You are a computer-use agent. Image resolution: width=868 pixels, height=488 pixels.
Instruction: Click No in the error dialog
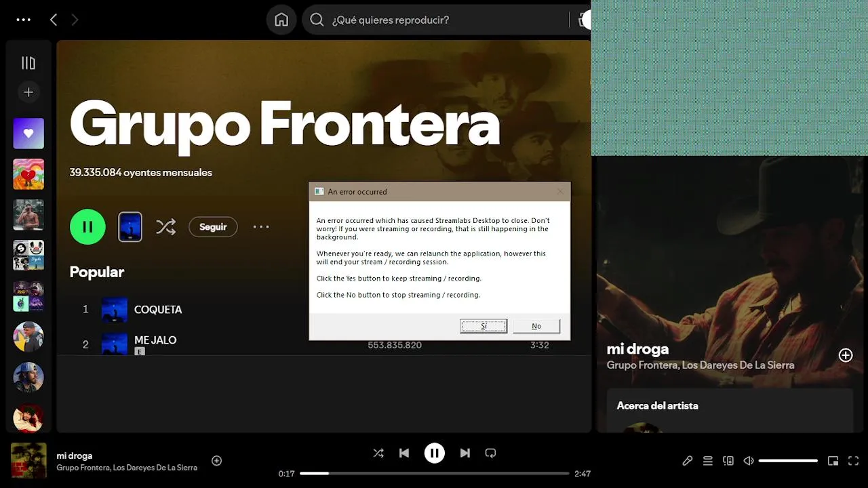536,326
